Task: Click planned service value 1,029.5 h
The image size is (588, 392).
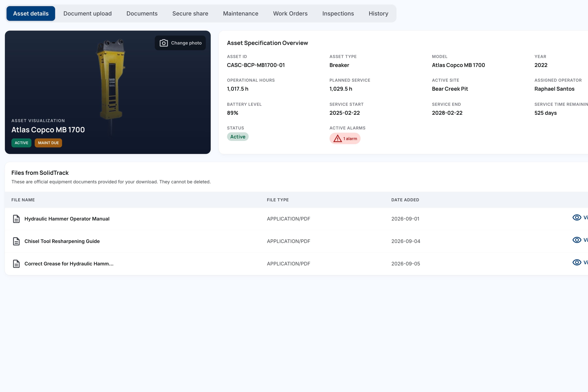Action: [x=341, y=89]
